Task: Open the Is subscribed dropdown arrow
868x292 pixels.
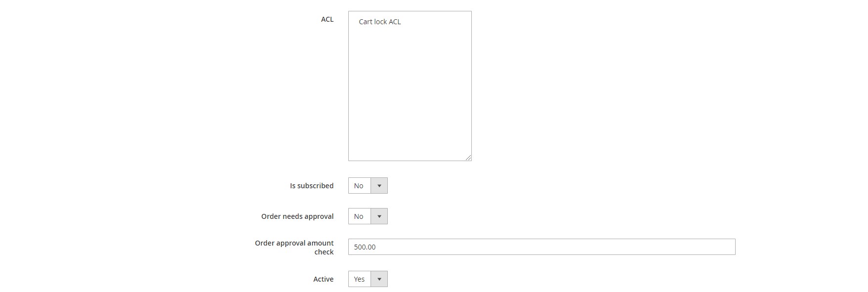Action: click(x=379, y=186)
